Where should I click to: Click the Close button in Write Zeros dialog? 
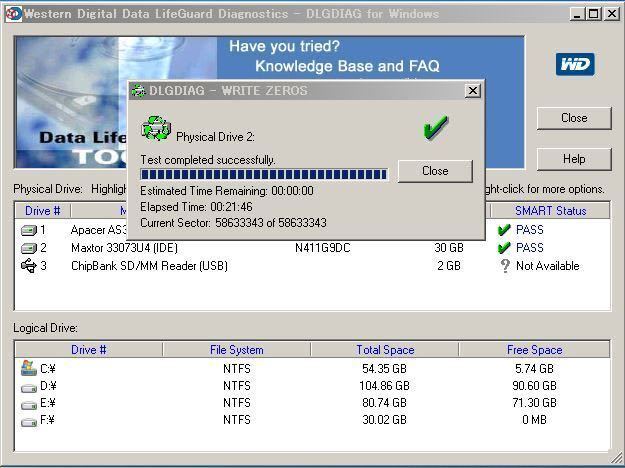coord(435,171)
